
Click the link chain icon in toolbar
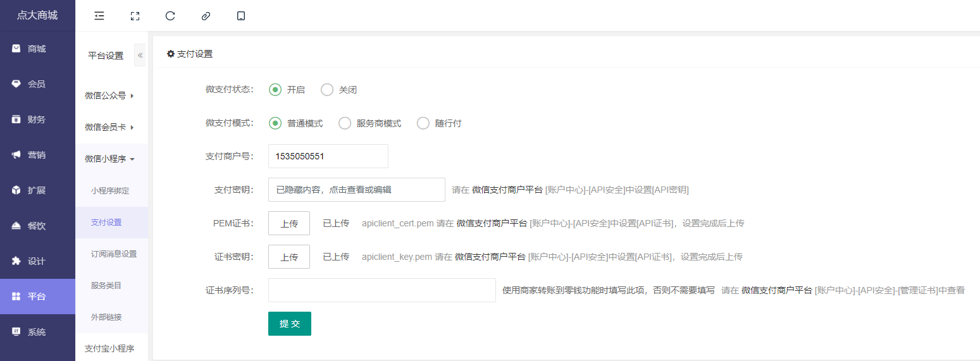click(x=206, y=16)
